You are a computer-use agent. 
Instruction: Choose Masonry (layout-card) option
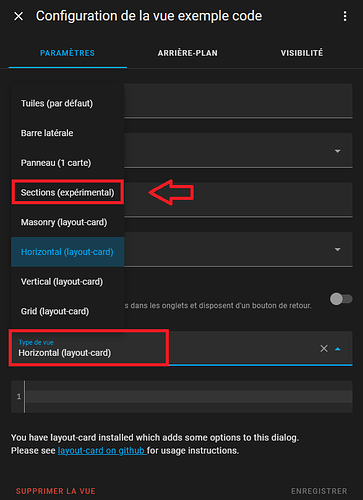[x=67, y=222]
